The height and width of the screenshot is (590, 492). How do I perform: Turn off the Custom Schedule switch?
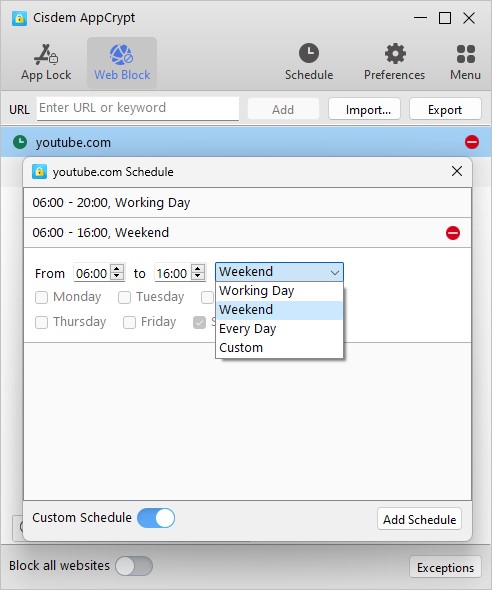(x=156, y=518)
